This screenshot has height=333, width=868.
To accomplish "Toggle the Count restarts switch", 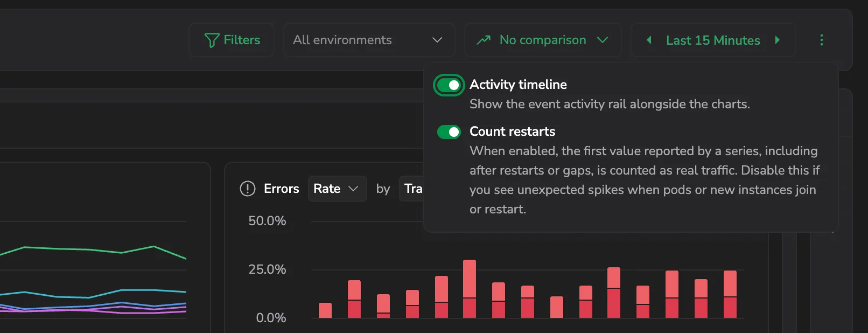I will click(x=449, y=132).
